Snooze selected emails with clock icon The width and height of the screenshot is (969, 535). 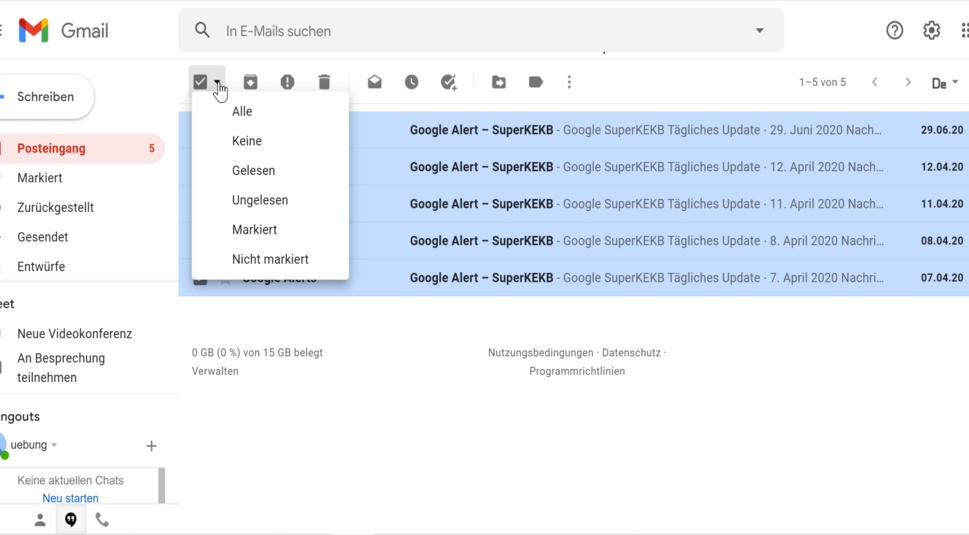click(x=412, y=82)
